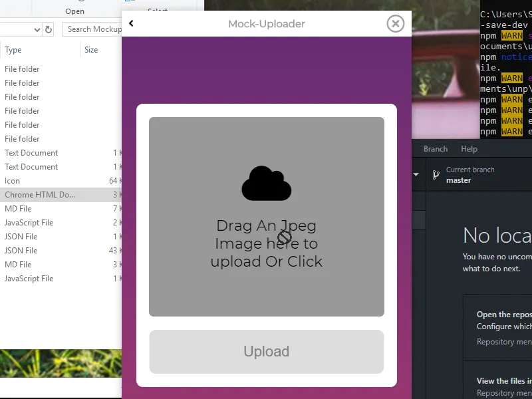Select the 7 KB MD File row
Viewport: 532px width, 399px height.
point(61,209)
